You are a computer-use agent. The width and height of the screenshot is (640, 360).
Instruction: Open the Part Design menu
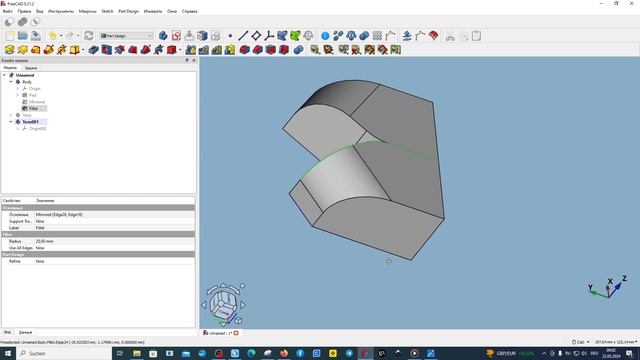[x=129, y=11]
